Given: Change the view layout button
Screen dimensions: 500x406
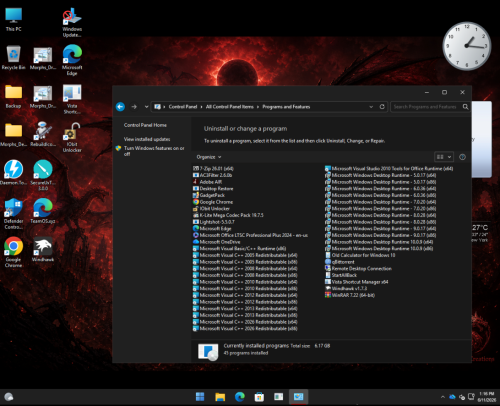Looking at the screenshot, I should coord(440,157).
